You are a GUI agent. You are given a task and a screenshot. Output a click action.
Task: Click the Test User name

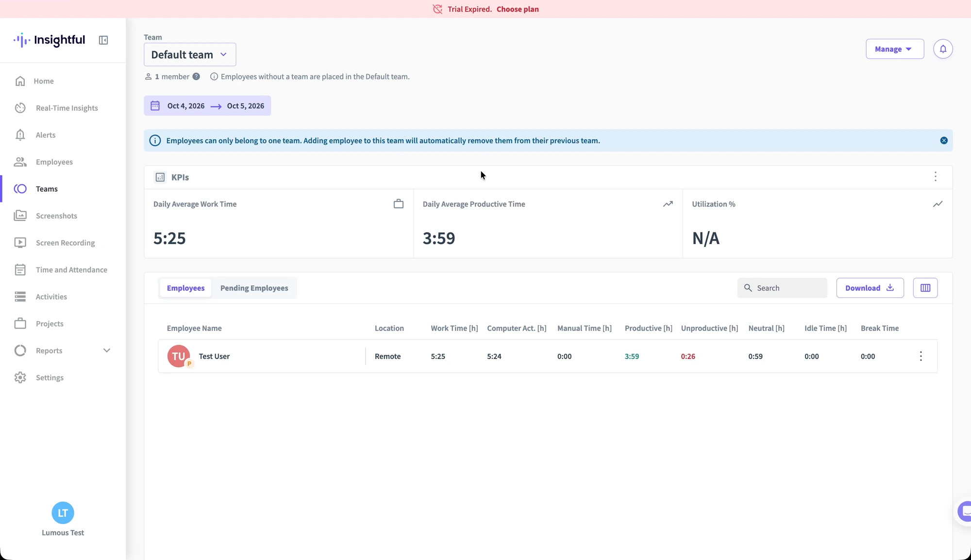click(x=214, y=356)
